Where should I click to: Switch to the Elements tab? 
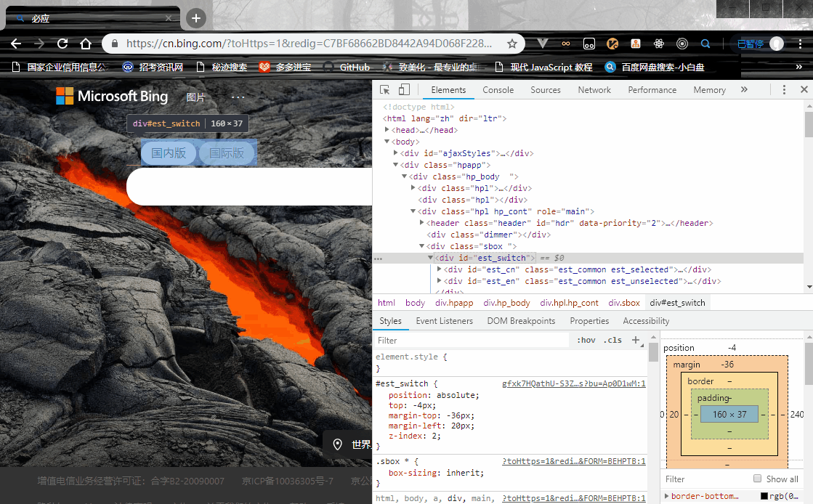pyautogui.click(x=448, y=90)
